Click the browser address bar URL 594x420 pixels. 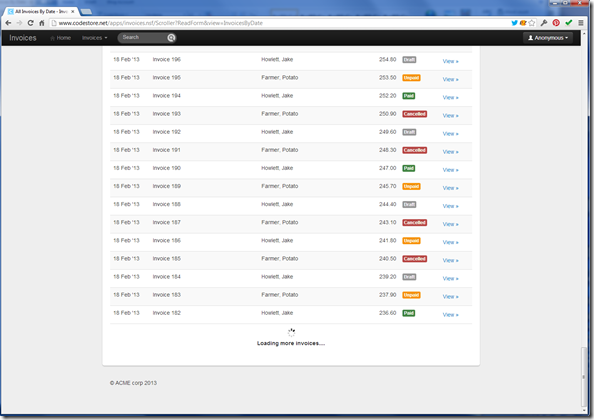coord(161,23)
